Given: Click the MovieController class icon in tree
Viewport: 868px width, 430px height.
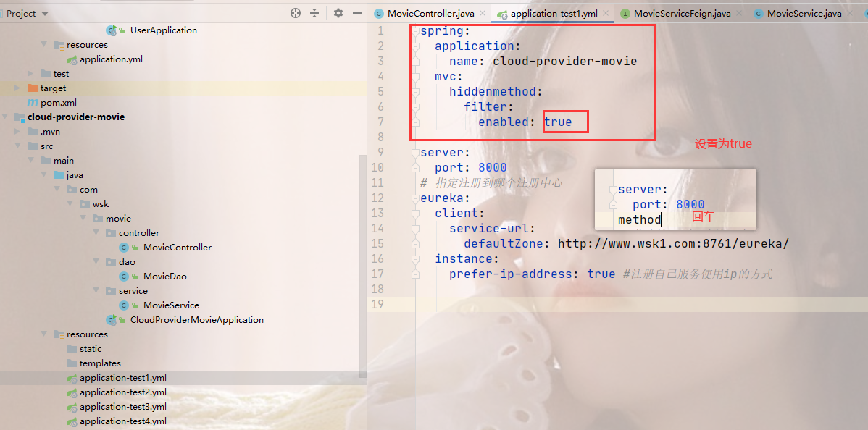Looking at the screenshot, I should click(124, 248).
